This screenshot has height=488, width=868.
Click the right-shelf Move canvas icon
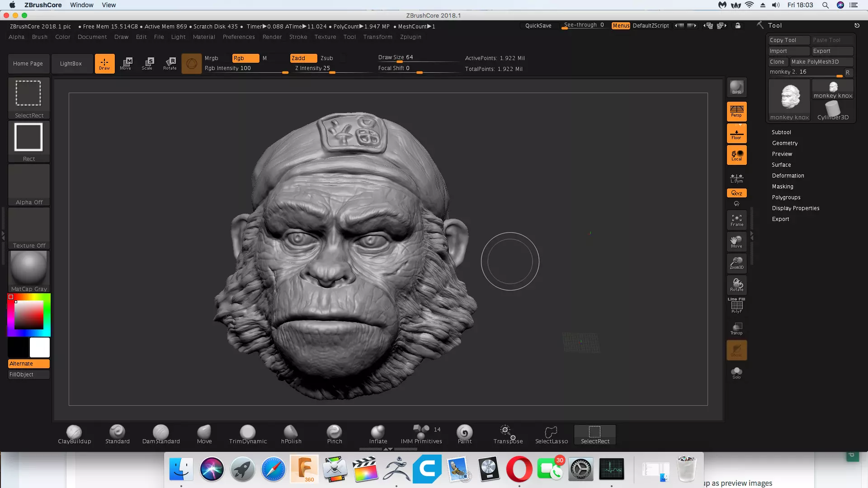coord(736,242)
